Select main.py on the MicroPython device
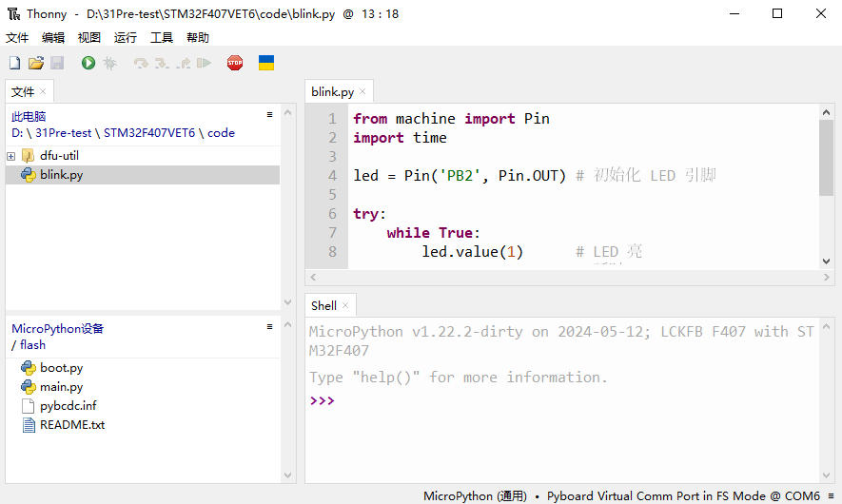Screen dimensions: 842x504 [x=143, y=387]
